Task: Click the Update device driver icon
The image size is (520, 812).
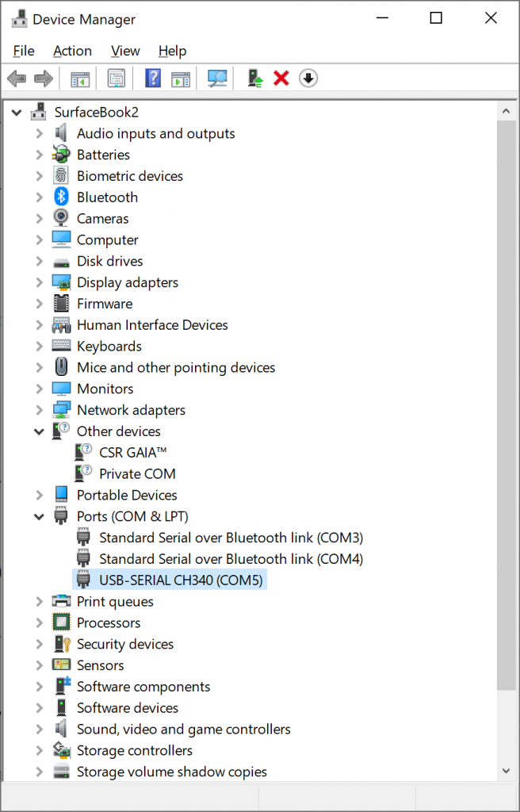Action: coord(255,78)
